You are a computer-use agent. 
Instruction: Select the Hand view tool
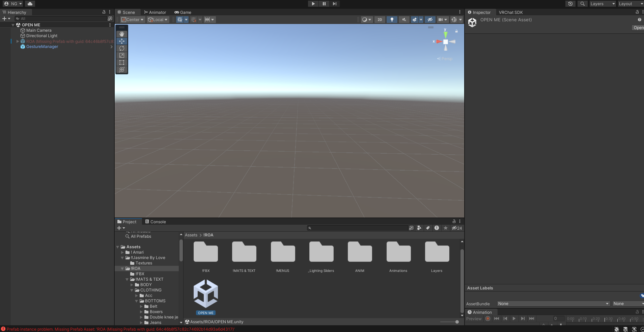point(122,34)
